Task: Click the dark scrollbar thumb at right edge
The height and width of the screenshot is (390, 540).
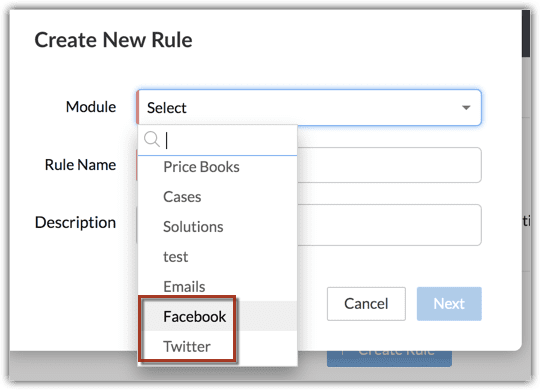Action: point(526,33)
